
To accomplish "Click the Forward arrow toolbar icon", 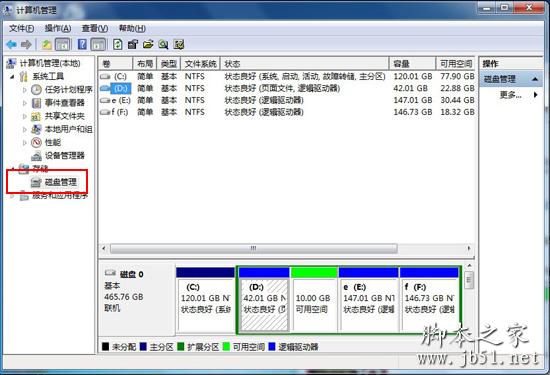I will pos(26,45).
